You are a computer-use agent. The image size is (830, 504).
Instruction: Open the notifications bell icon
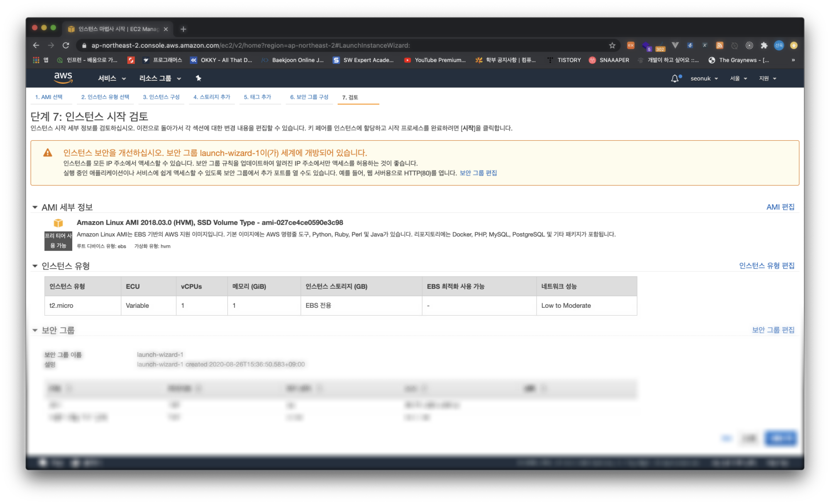tap(675, 78)
